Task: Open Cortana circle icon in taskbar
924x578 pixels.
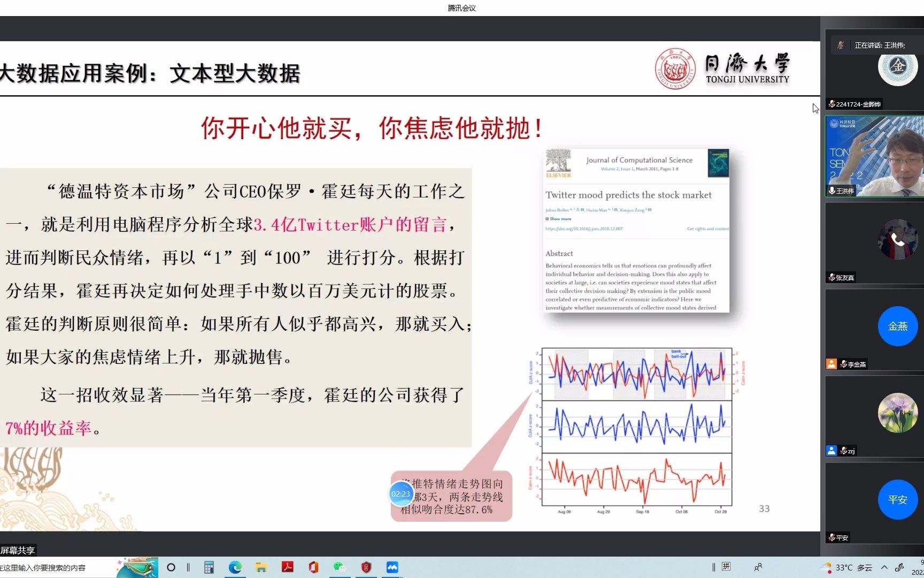Action: (x=171, y=567)
